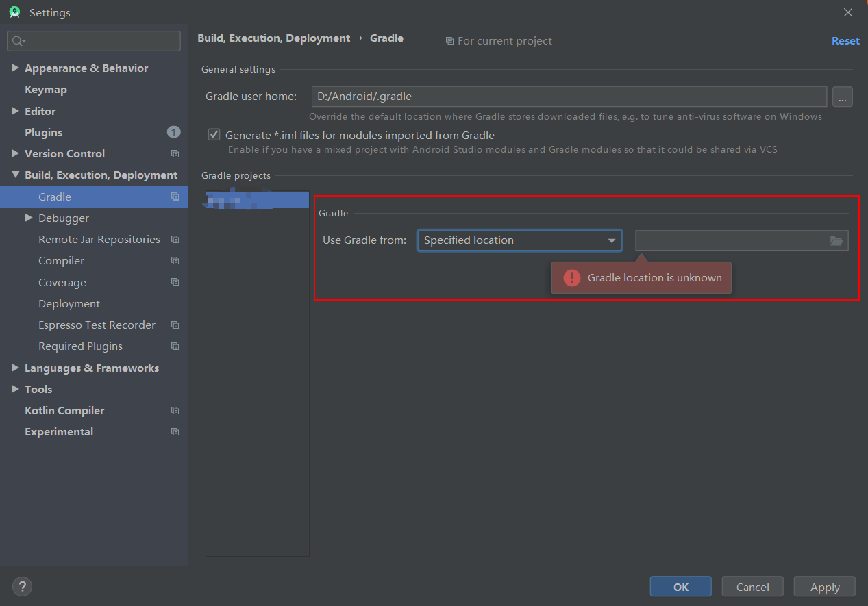868x606 pixels.
Task: Click the red error icon in Gradle warning
Action: tap(572, 277)
